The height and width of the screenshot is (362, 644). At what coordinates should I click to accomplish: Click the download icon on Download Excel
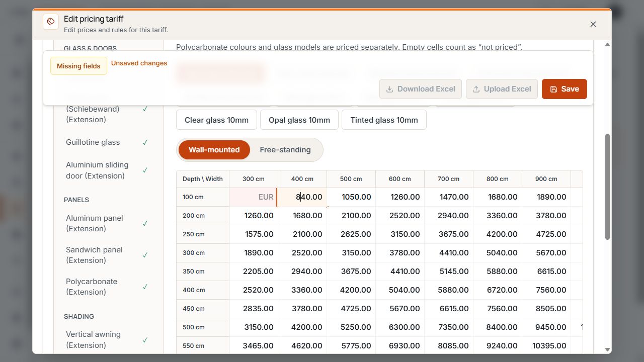[x=389, y=89]
